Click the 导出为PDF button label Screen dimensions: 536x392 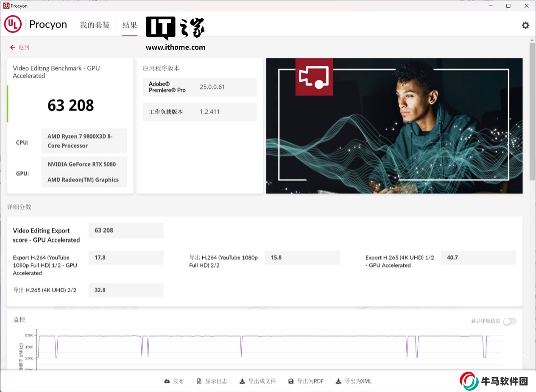[310, 381]
